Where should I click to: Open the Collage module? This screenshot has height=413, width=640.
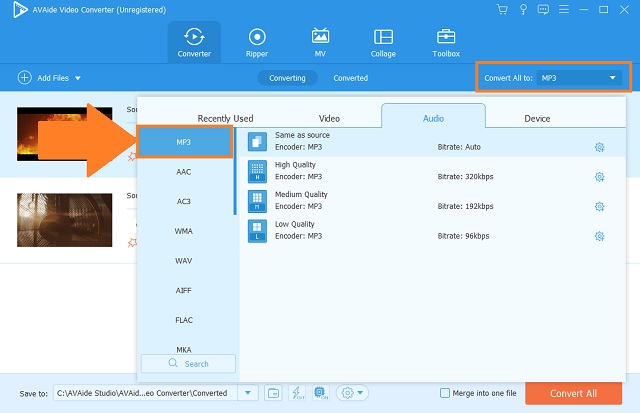[383, 42]
